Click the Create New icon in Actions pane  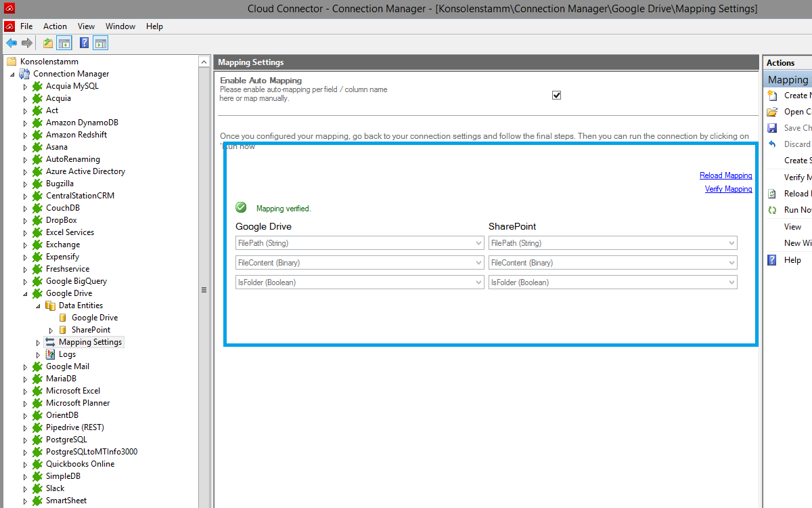point(772,96)
